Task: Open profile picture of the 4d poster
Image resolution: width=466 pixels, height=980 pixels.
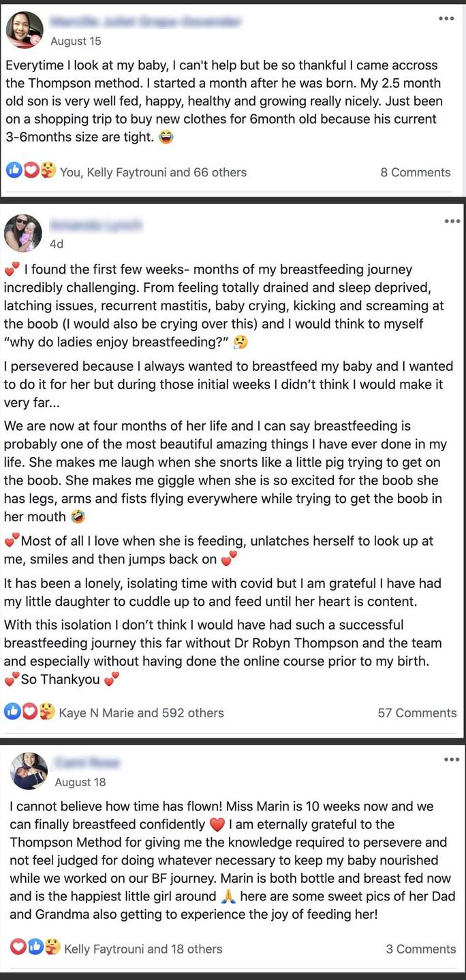Action: 23,233
